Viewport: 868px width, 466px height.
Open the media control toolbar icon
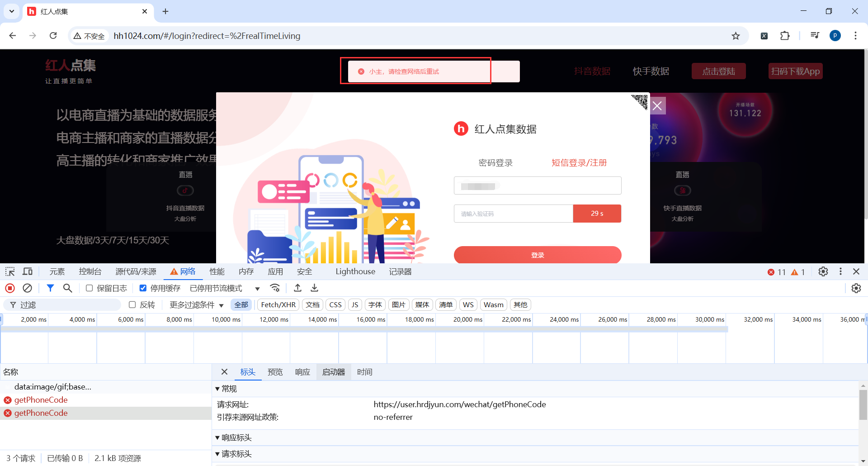click(x=815, y=36)
